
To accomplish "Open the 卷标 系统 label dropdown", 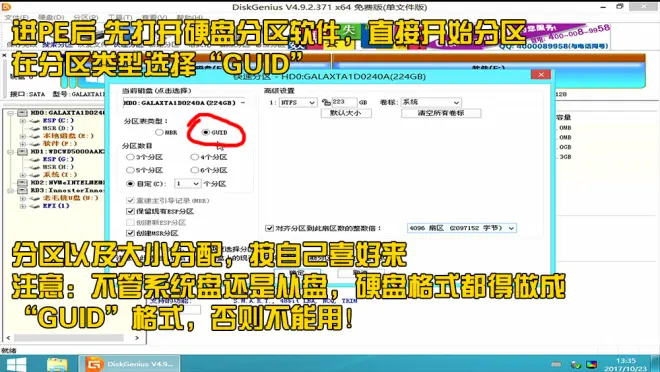I will [x=431, y=102].
